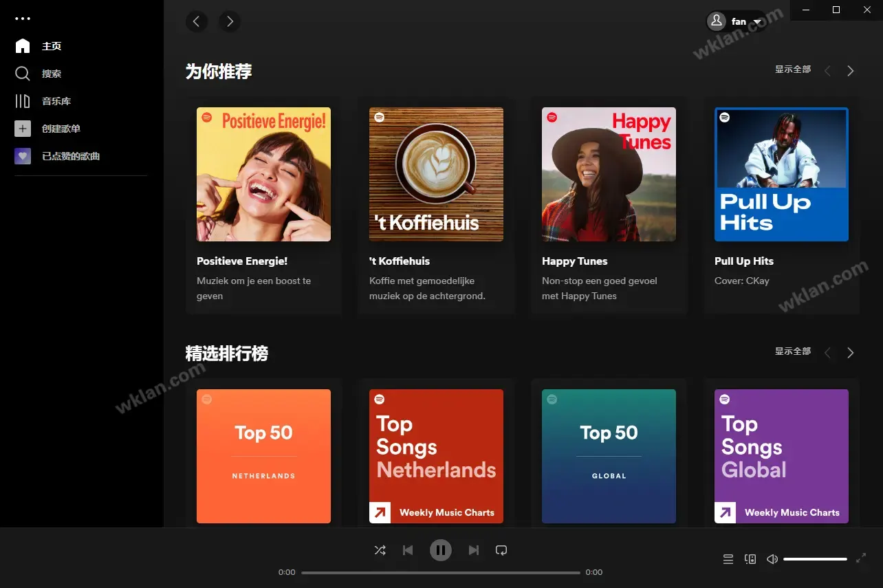Image resolution: width=883 pixels, height=588 pixels.
Task: Click the Happy Tunes title text
Action: pos(575,261)
